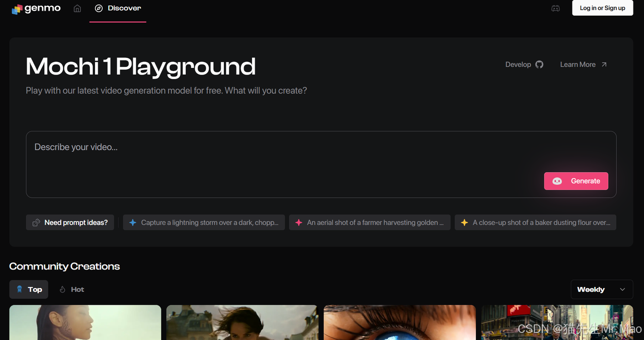The height and width of the screenshot is (340, 644).
Task: Click the pink Generate button
Action: pos(576,181)
